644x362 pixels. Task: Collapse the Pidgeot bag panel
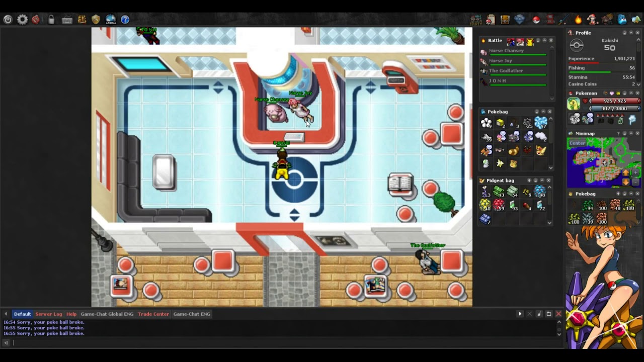click(x=542, y=180)
